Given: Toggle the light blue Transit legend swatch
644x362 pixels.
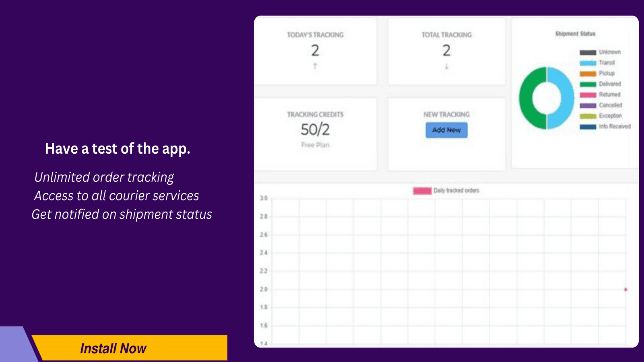Looking at the screenshot, I should click(588, 63).
